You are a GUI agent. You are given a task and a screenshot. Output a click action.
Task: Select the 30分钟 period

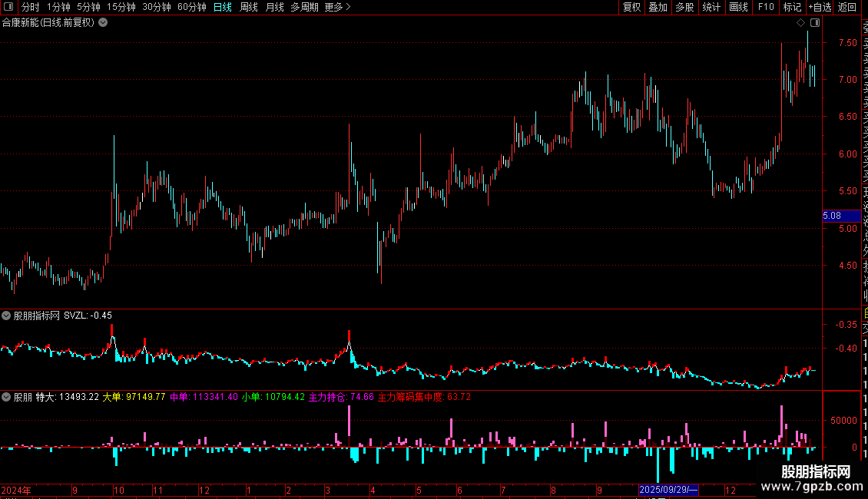click(x=157, y=7)
